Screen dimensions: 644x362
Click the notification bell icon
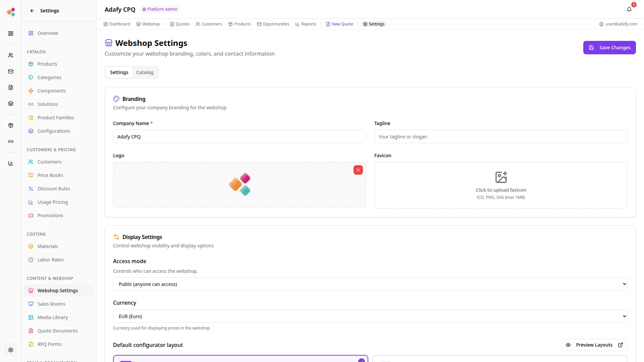pos(629,9)
